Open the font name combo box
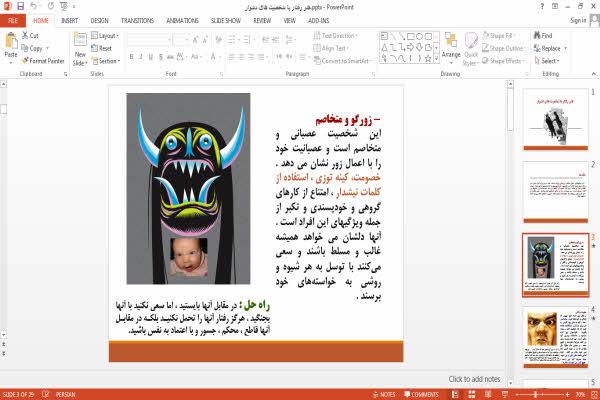 [x=149, y=40]
